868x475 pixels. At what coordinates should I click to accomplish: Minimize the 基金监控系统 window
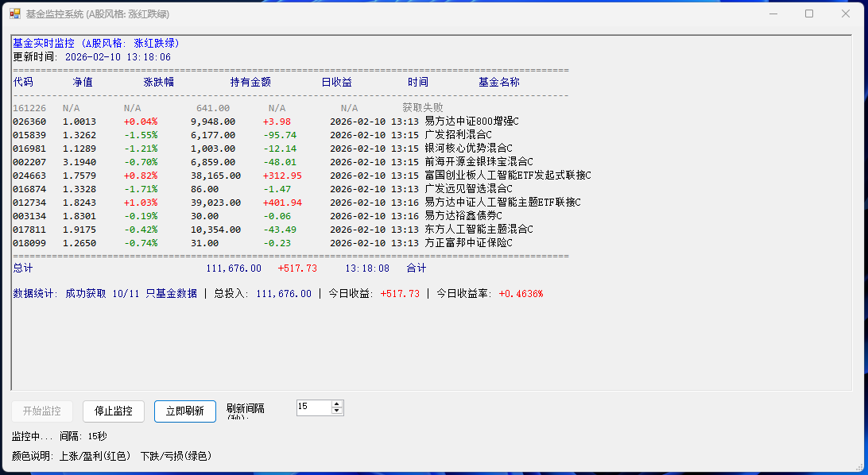pyautogui.click(x=773, y=14)
